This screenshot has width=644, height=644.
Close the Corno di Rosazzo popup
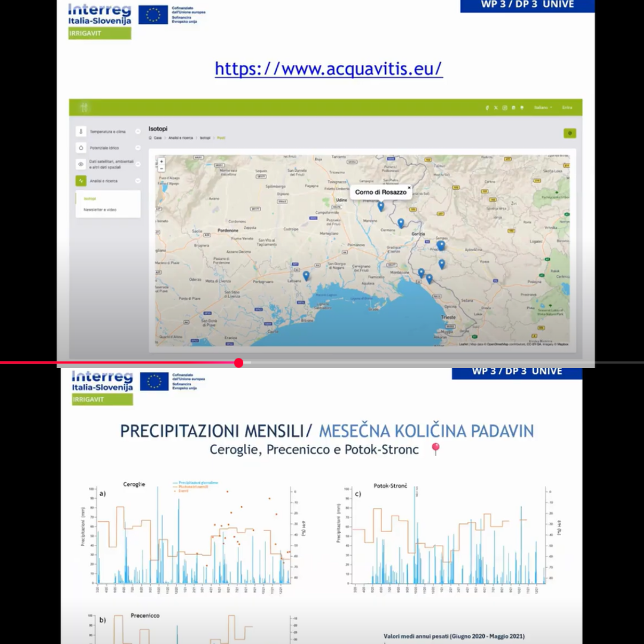[409, 188]
